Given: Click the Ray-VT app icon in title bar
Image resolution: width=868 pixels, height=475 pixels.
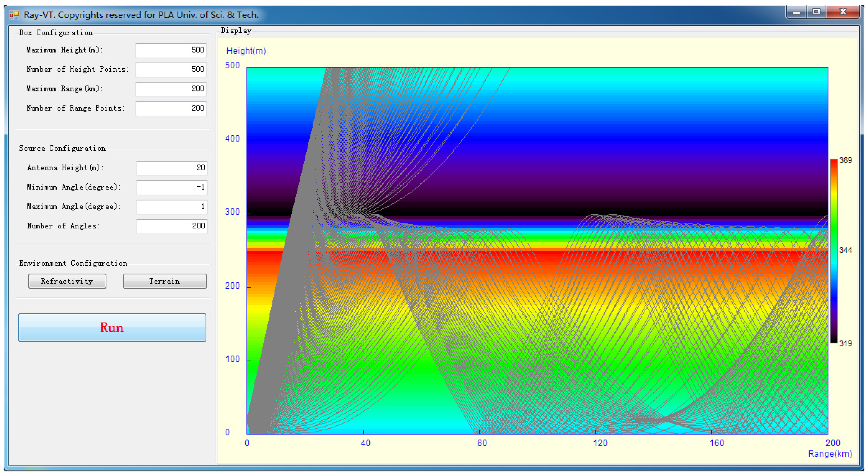Looking at the screenshot, I should [14, 15].
